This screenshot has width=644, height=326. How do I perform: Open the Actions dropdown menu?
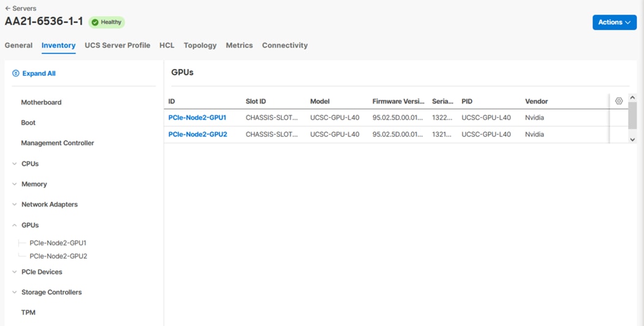coord(615,22)
